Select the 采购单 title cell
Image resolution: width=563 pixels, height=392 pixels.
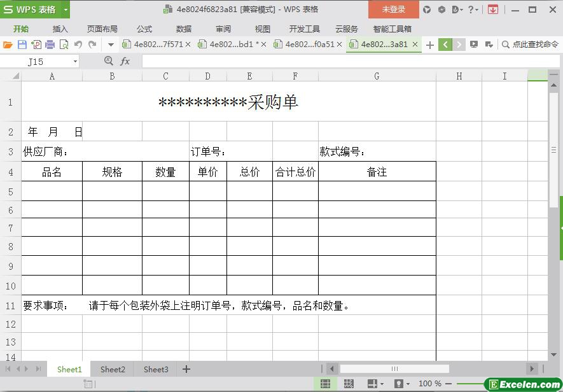[229, 102]
